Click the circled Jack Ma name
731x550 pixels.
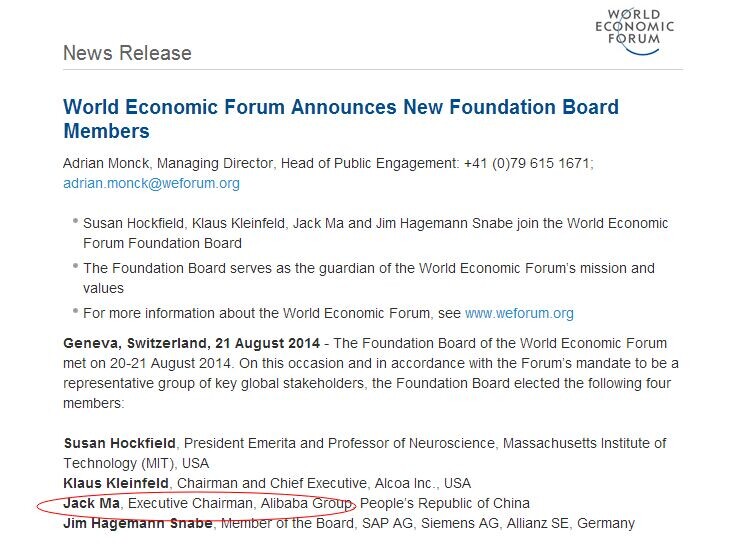click(92, 503)
